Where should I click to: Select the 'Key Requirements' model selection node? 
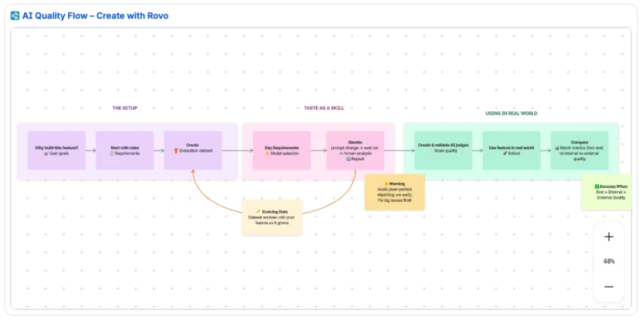click(x=281, y=151)
